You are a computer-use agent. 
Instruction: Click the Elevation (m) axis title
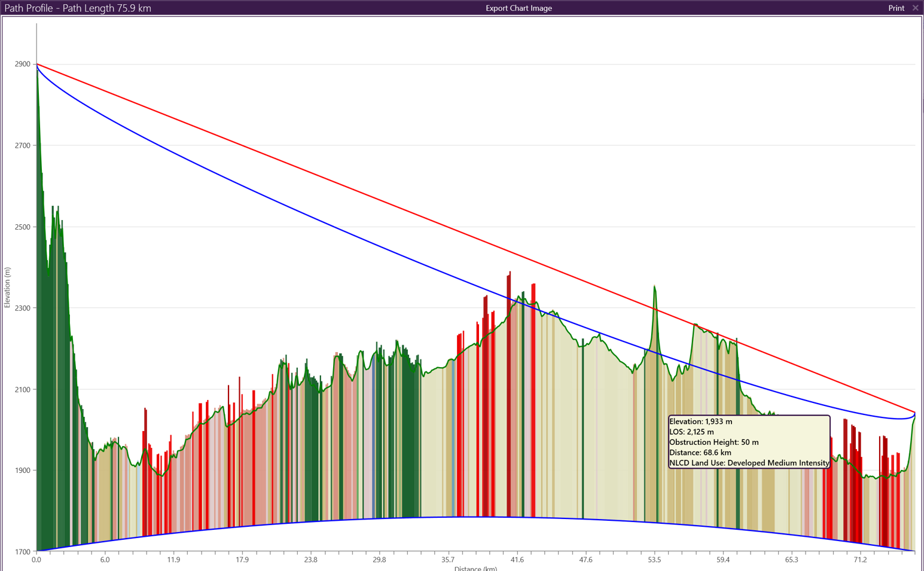coord(7,288)
